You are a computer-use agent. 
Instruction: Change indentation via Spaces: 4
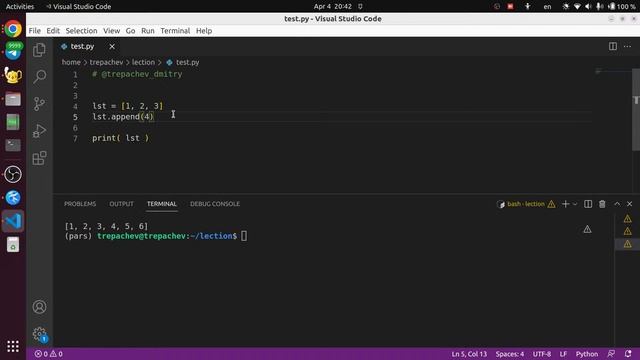(510, 353)
